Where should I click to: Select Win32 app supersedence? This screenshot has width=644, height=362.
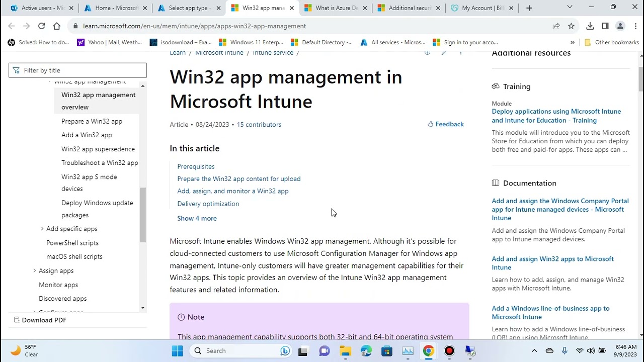(98, 149)
